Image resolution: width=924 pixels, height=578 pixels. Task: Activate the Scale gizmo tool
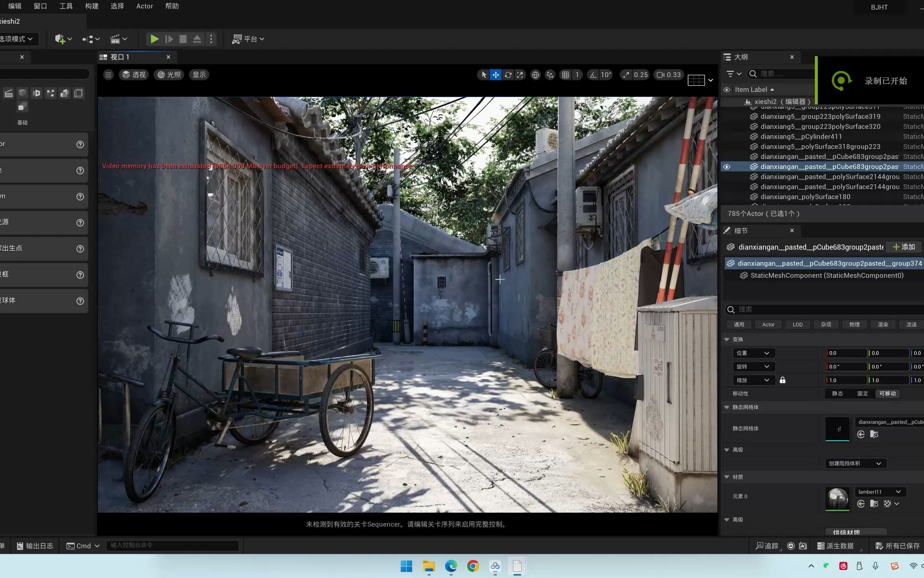click(520, 75)
